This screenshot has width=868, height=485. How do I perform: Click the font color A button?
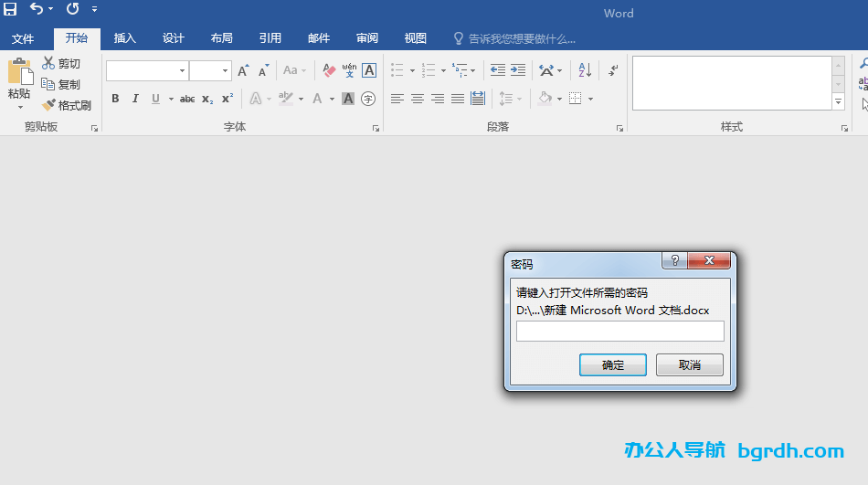pyautogui.click(x=317, y=99)
